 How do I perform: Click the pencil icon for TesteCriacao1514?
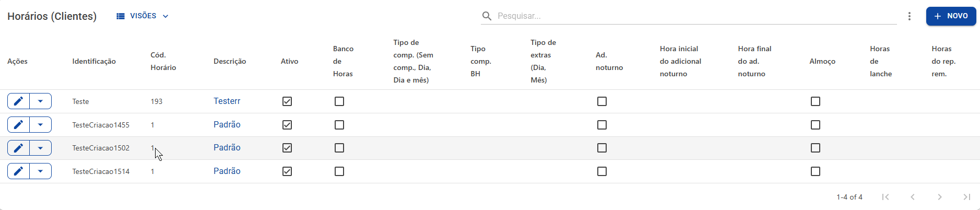18,171
